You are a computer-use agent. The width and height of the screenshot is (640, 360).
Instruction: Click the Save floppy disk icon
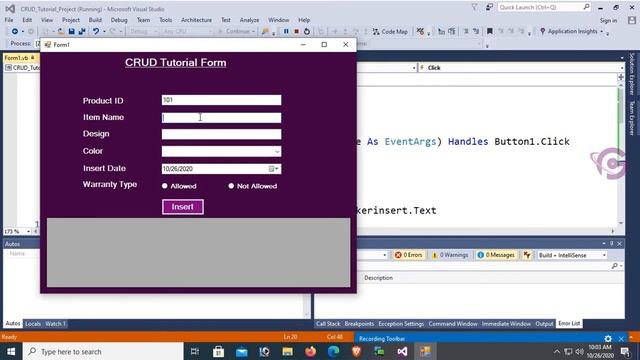pyautogui.click(x=71, y=31)
